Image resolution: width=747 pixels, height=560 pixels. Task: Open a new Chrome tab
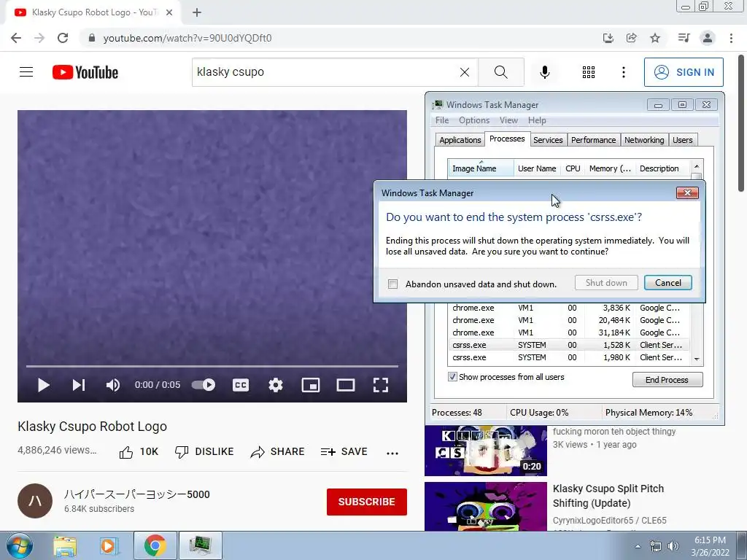coord(197,13)
